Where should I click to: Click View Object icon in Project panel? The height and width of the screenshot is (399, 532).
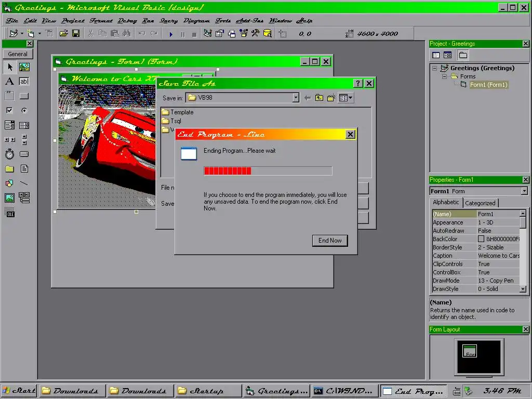click(448, 55)
